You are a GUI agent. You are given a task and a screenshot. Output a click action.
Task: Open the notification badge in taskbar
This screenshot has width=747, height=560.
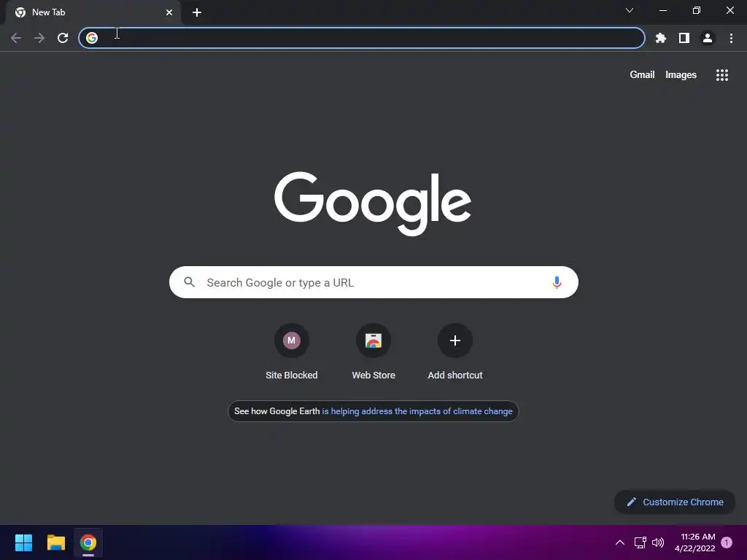[x=727, y=542]
